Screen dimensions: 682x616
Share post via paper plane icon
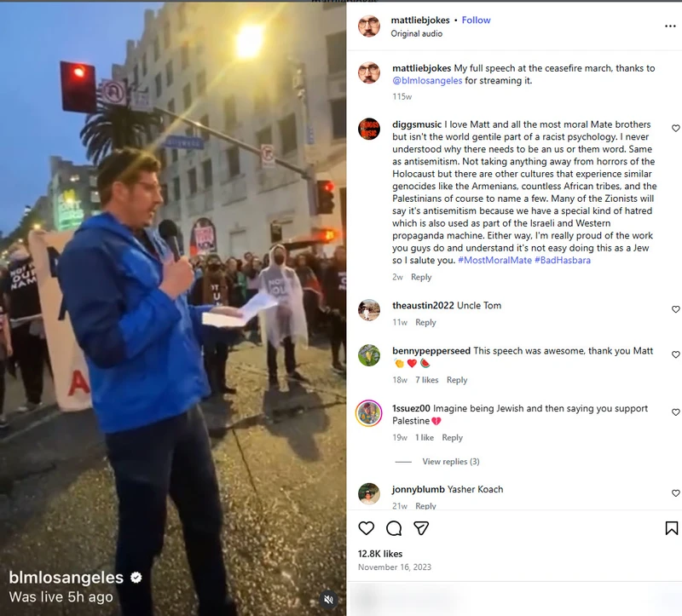[x=421, y=528]
